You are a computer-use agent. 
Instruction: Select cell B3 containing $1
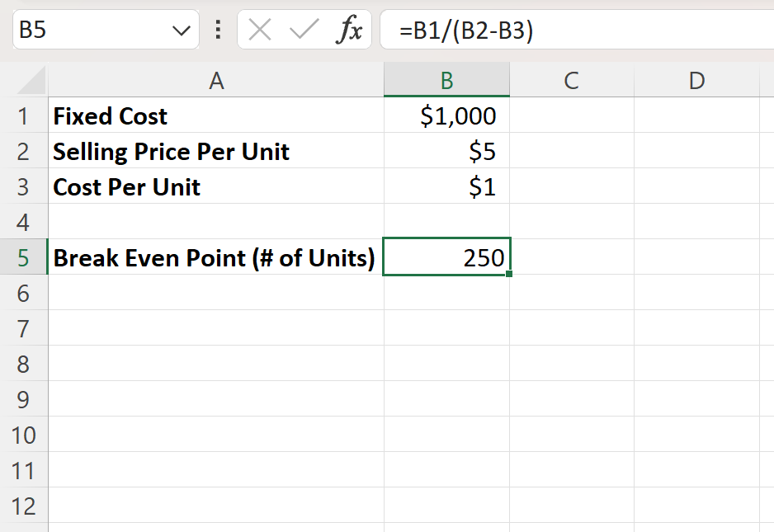point(446,186)
